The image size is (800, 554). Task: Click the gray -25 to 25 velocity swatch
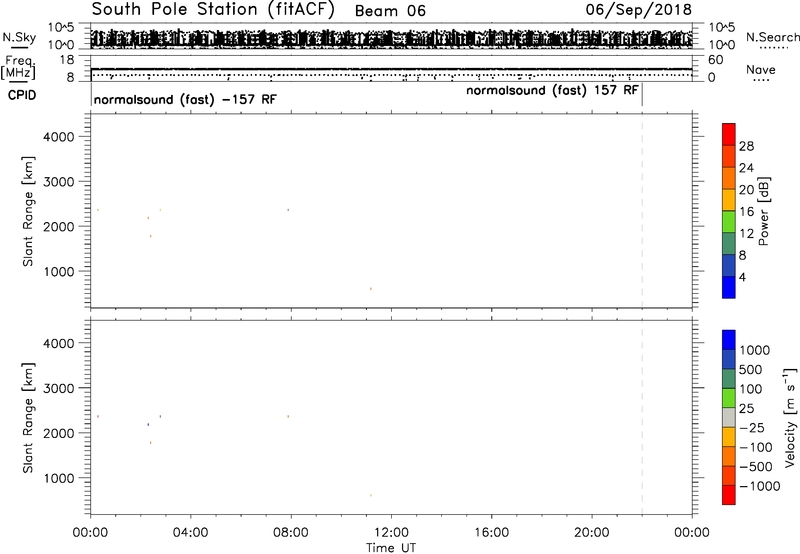point(729,418)
